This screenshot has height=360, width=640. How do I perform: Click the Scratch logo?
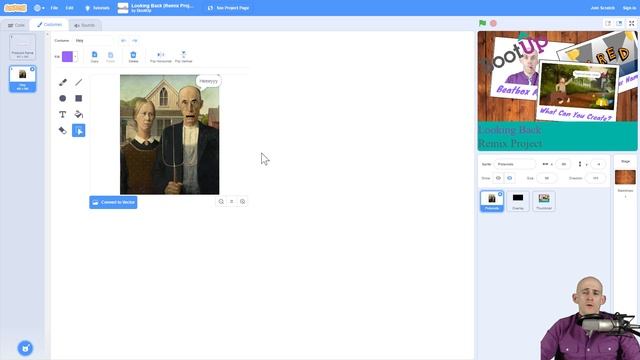(16, 8)
